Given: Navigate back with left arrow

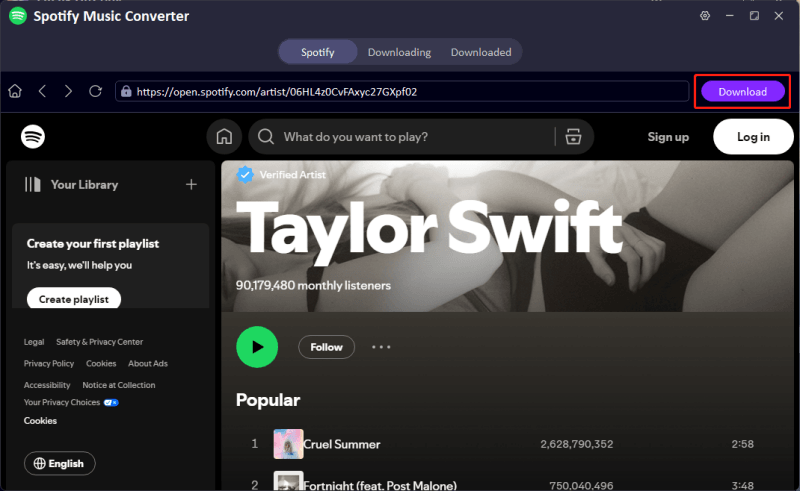Looking at the screenshot, I should (42, 91).
